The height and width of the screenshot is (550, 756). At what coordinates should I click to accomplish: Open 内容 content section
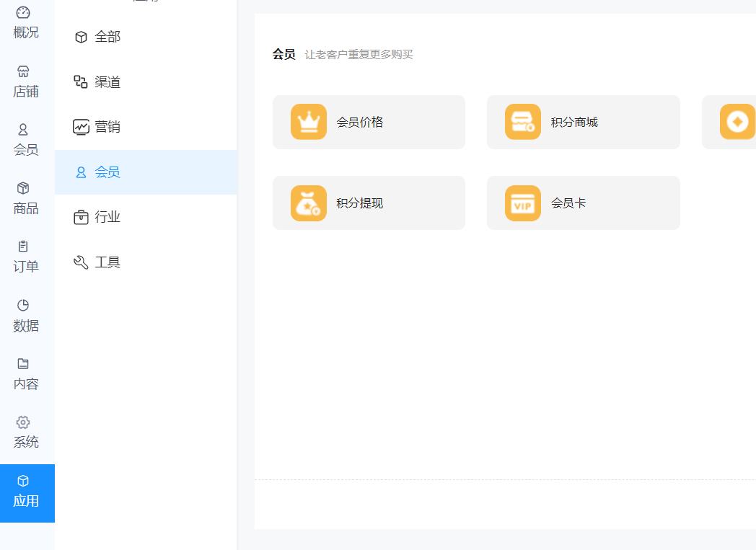tap(26, 374)
